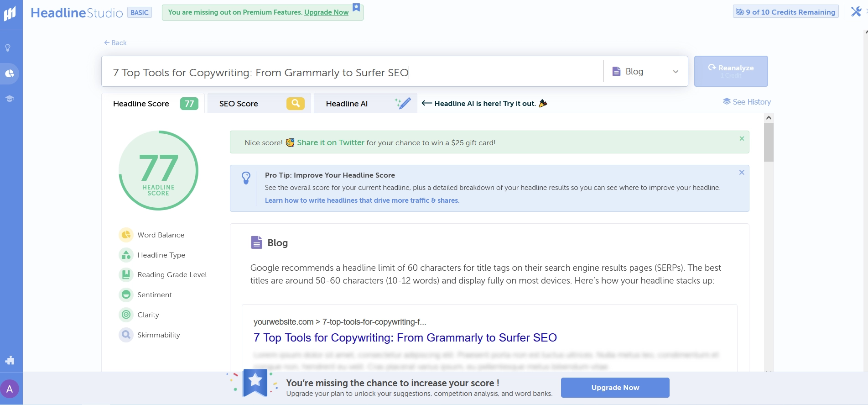The width and height of the screenshot is (868, 405).
Task: Click the Word Balance pie icon
Action: pos(126,235)
